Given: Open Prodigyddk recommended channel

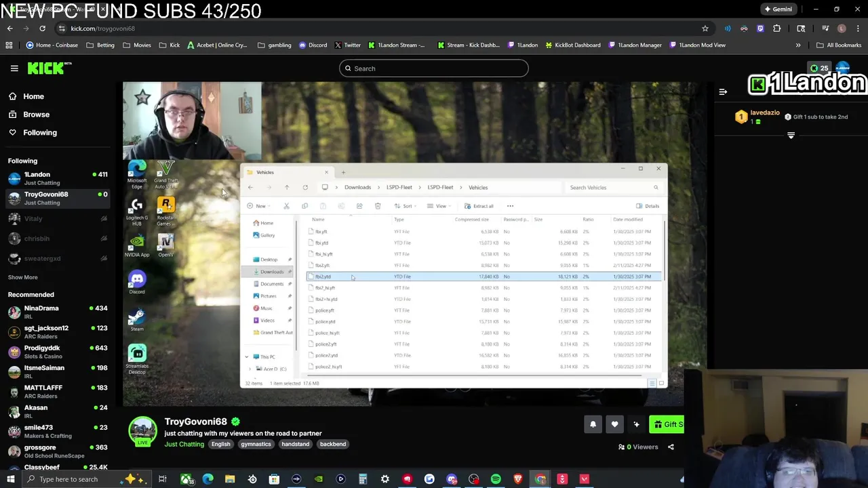Looking at the screenshot, I should coord(58,352).
